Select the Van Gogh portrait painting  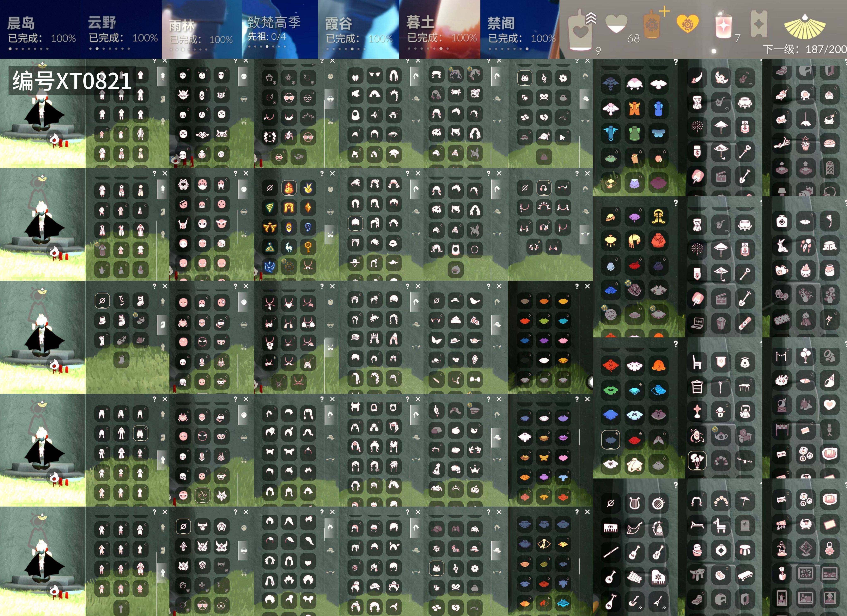pos(829,598)
